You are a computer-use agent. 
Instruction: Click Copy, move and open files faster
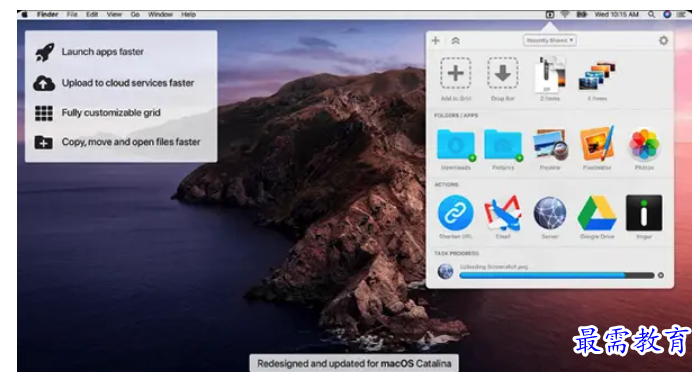click(x=131, y=142)
